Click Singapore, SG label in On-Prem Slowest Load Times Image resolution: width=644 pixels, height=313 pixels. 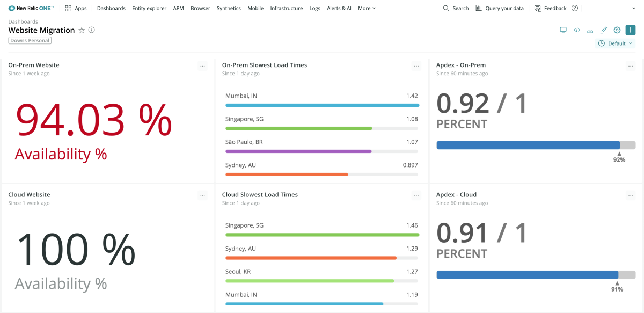244,119
